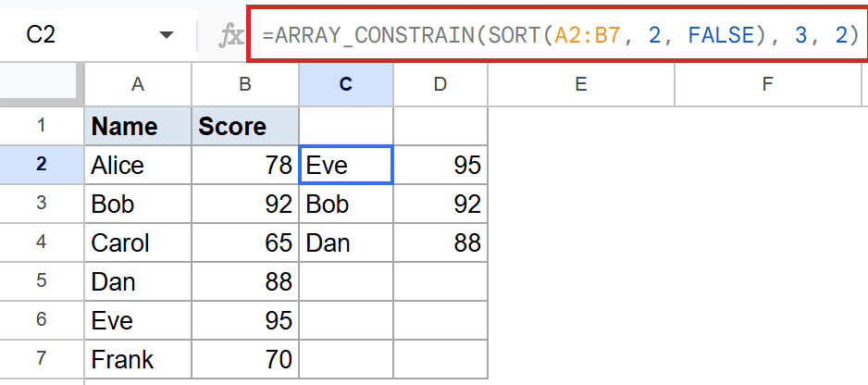The width and height of the screenshot is (868, 385).
Task: Select 92 in column B
Action: pos(245,204)
